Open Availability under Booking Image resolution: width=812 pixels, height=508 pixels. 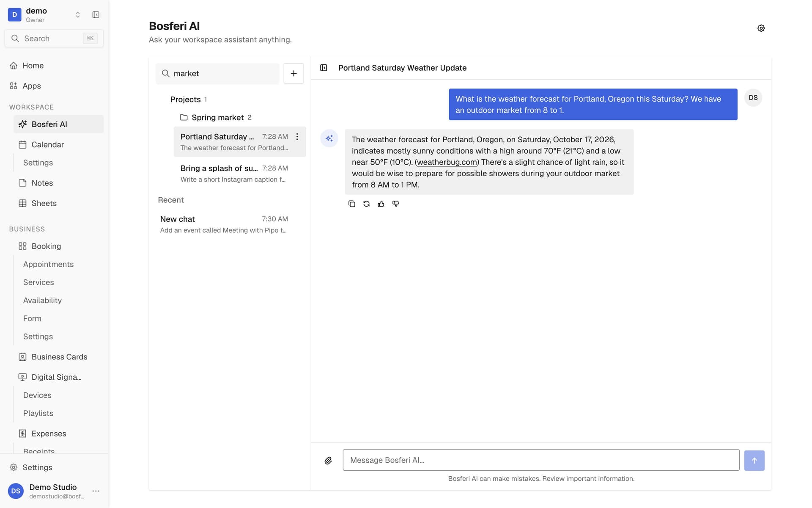42,301
